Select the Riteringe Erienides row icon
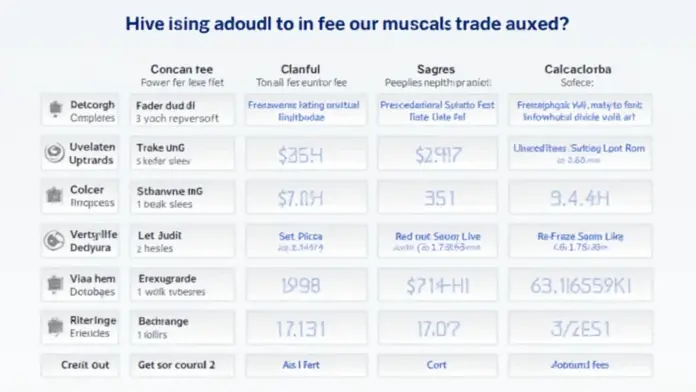This screenshot has height=392, width=696. point(55,327)
